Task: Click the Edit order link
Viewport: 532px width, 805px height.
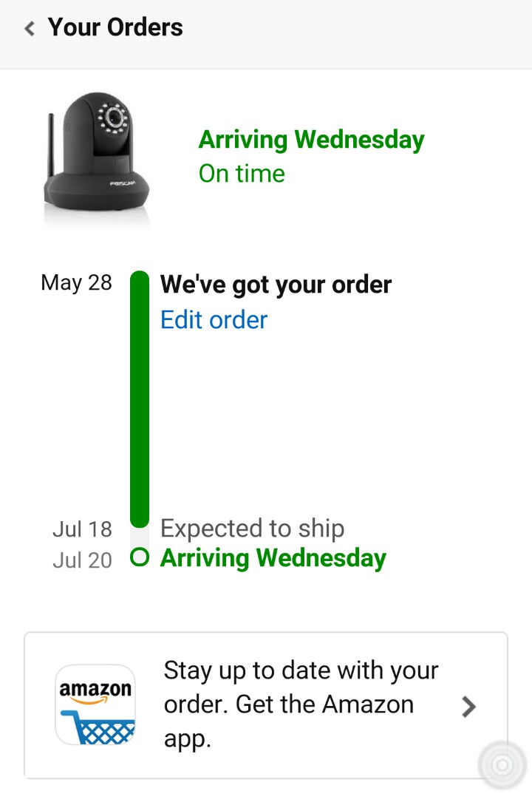Action: point(214,320)
